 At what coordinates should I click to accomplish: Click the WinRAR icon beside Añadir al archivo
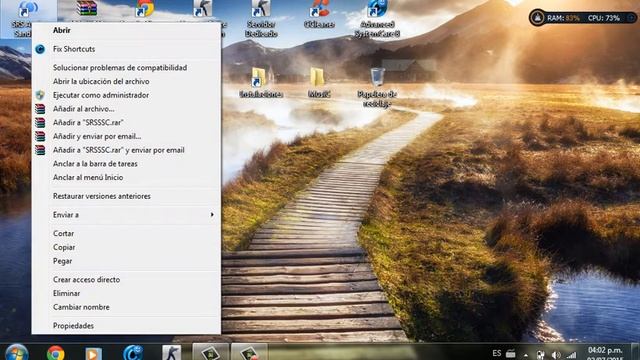(40, 109)
